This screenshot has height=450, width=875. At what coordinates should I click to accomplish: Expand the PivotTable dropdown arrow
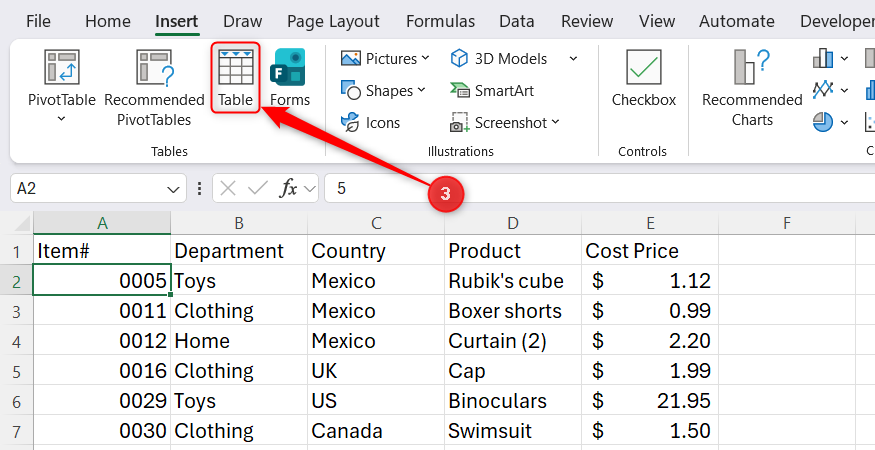[x=62, y=119]
